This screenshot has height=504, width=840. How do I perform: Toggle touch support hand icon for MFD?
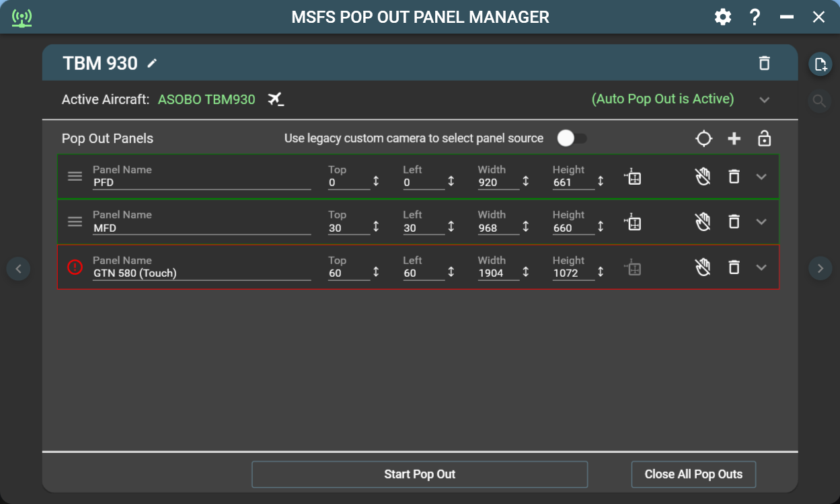(703, 222)
